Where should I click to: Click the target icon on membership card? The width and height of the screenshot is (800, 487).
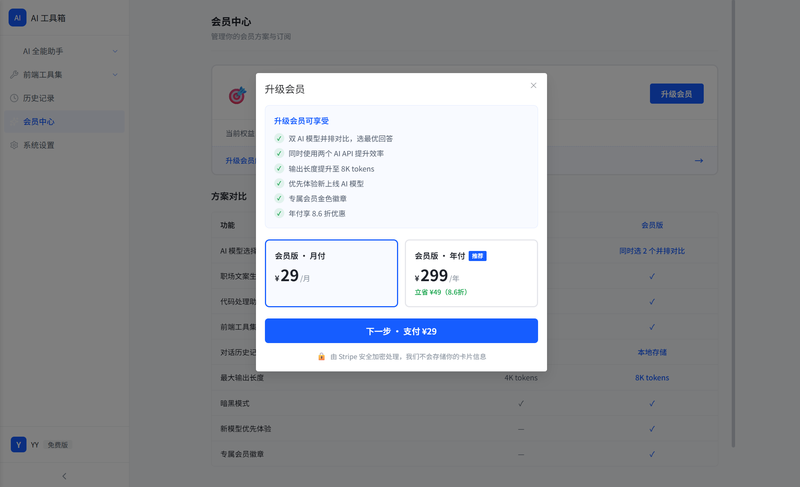click(x=237, y=95)
